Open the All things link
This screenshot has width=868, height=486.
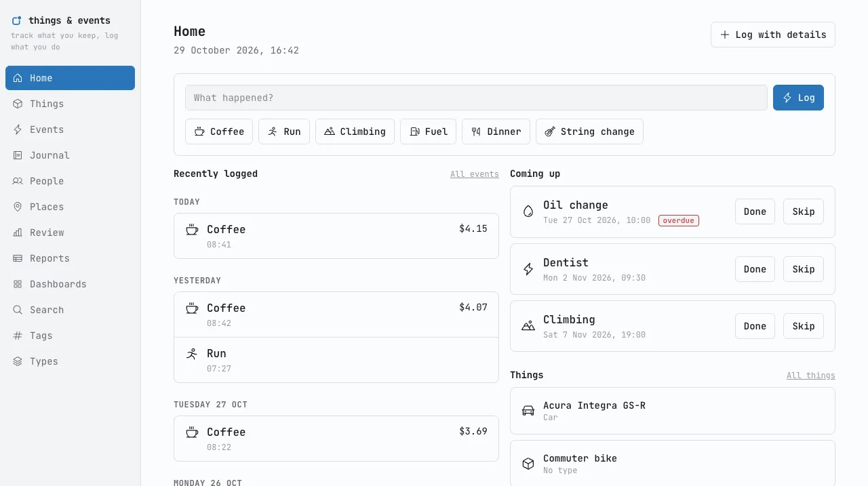pyautogui.click(x=811, y=376)
